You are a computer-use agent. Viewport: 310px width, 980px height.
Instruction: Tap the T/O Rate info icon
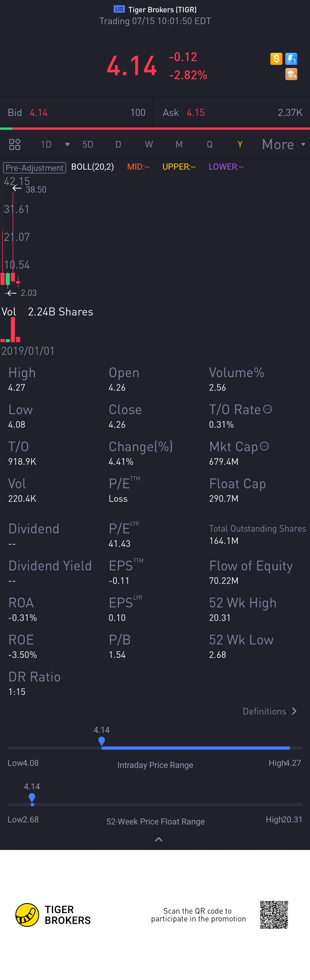(x=268, y=409)
